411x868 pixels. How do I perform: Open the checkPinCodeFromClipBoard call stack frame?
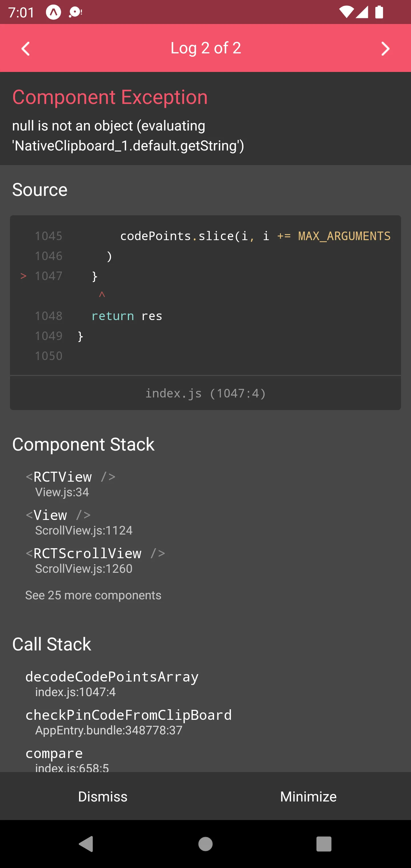tap(128, 721)
